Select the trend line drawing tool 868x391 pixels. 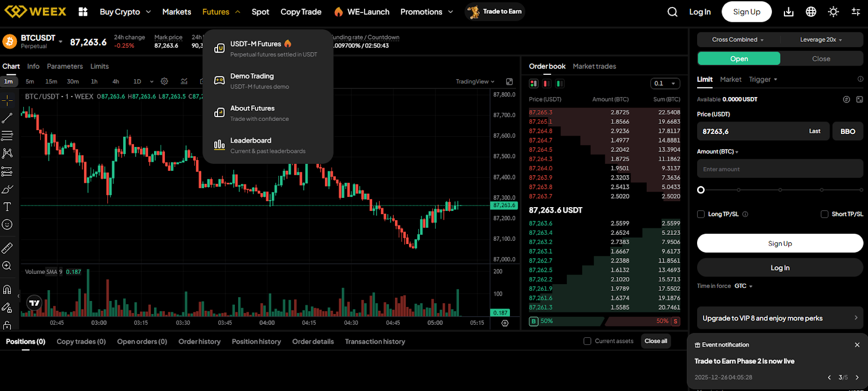pyautogui.click(x=7, y=118)
